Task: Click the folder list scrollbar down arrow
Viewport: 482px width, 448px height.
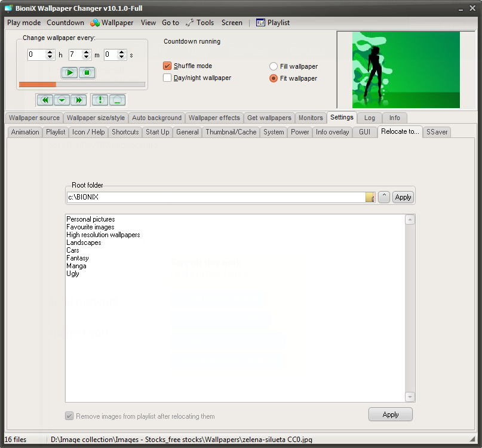Action: pos(410,397)
